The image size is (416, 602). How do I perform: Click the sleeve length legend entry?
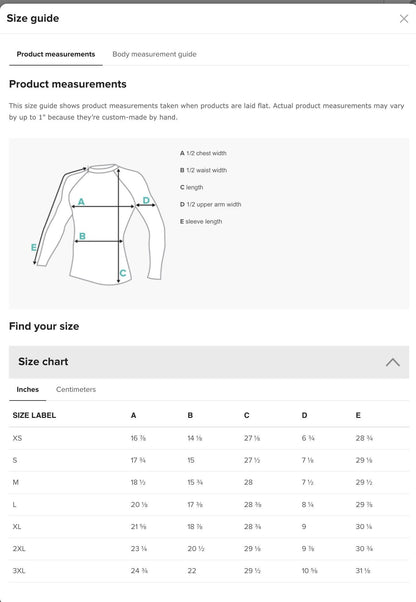pyautogui.click(x=201, y=222)
